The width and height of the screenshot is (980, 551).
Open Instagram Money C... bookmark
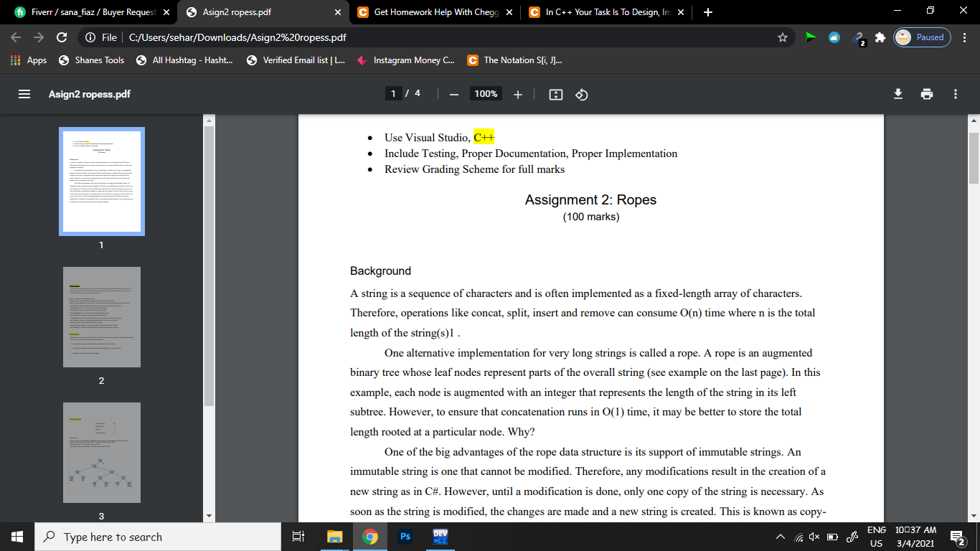pos(405,60)
